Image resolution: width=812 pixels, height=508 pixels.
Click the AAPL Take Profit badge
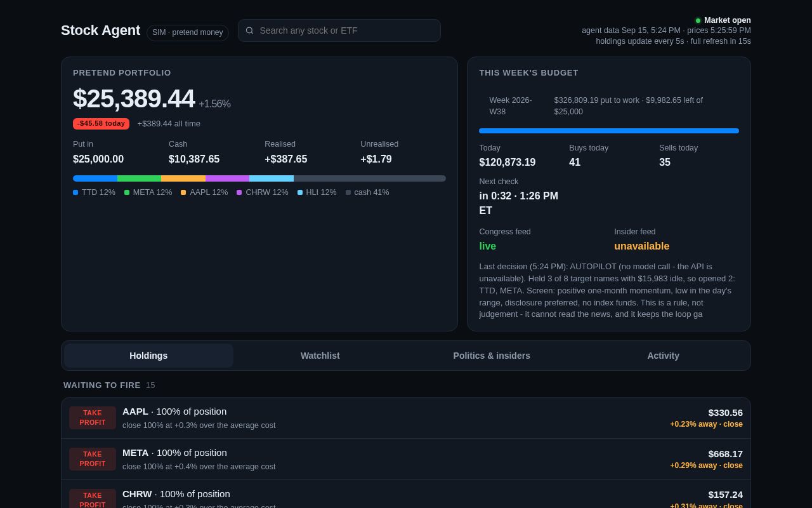click(x=93, y=418)
